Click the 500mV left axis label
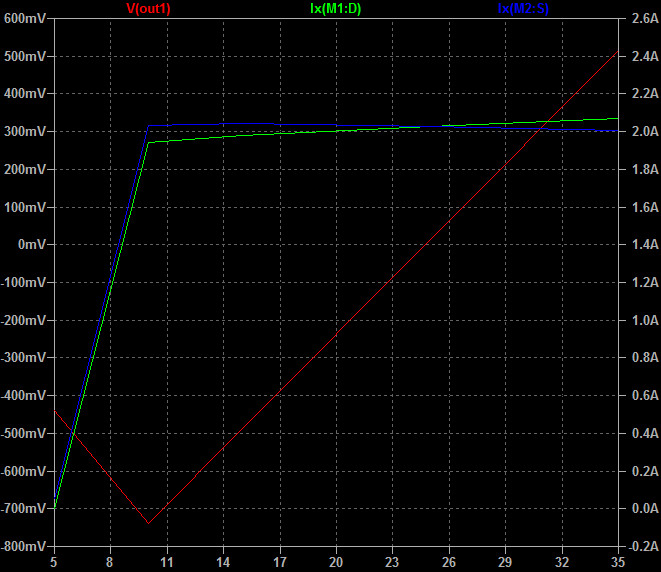The height and width of the screenshot is (572, 661). point(24,56)
